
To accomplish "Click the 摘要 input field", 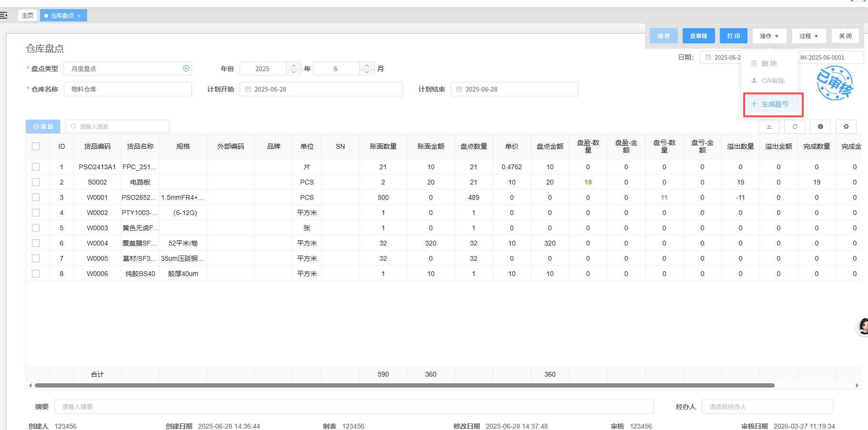I will click(x=353, y=407).
